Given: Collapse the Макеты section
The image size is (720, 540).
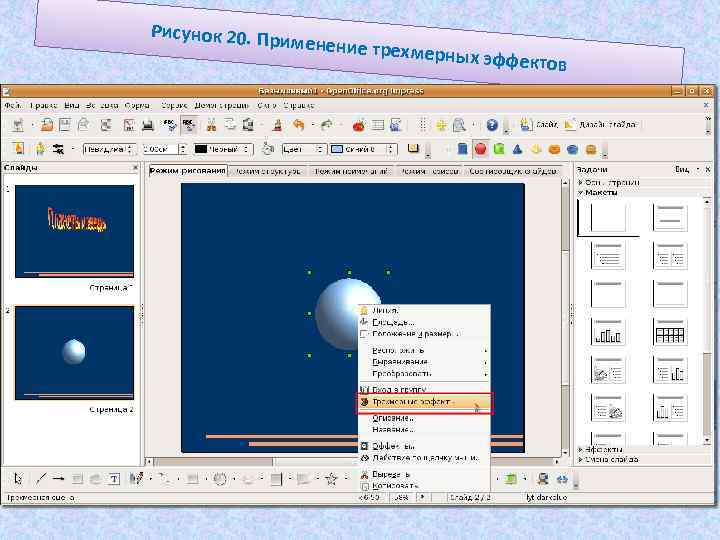Looking at the screenshot, I should (597, 192).
